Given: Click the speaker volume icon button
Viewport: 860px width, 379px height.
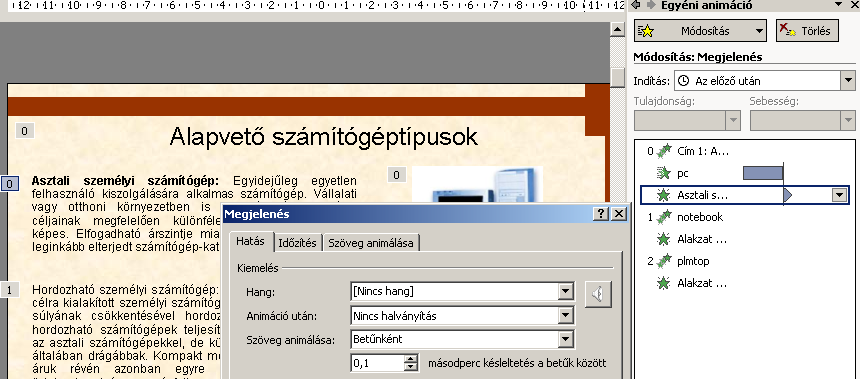Looking at the screenshot, I should coord(598,295).
